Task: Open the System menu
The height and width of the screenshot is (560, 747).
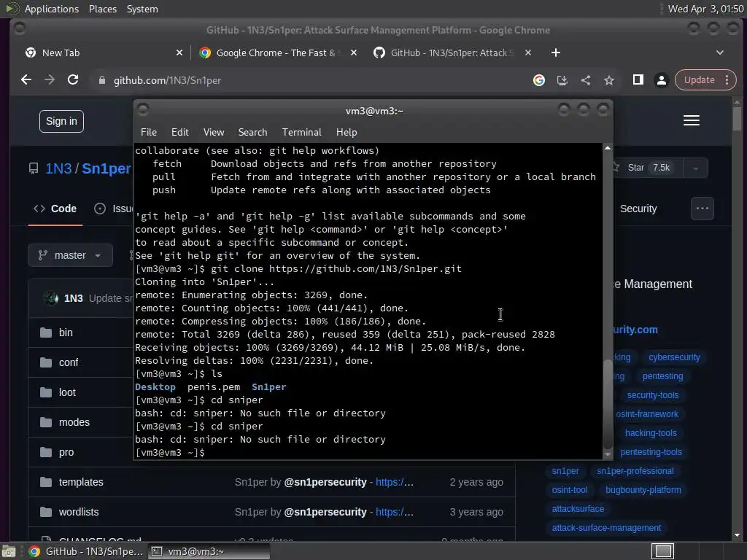Action: pyautogui.click(x=142, y=9)
